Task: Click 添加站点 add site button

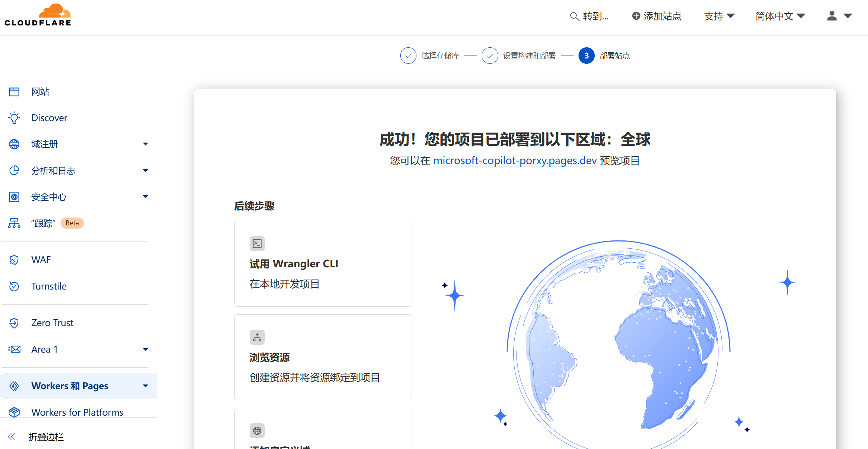Action: (x=657, y=16)
